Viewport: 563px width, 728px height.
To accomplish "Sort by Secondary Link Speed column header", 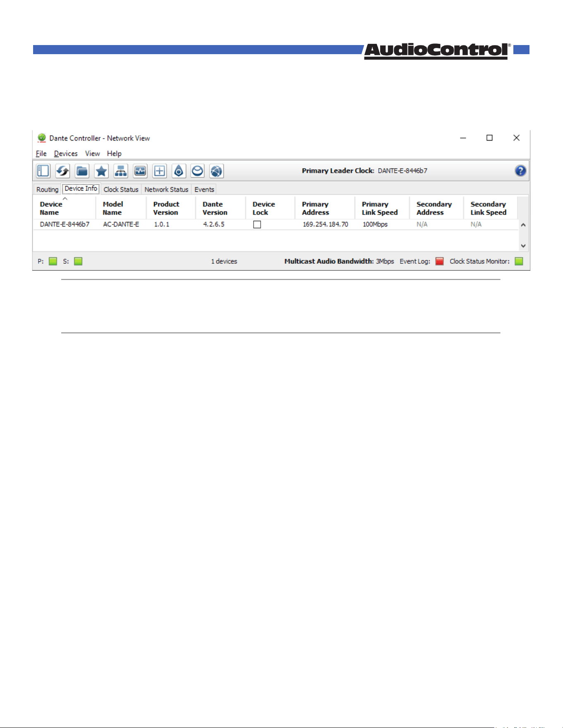I will point(491,208).
